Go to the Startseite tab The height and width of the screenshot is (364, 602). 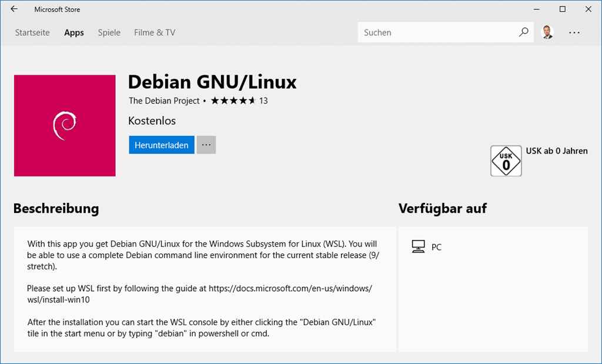pyautogui.click(x=32, y=32)
